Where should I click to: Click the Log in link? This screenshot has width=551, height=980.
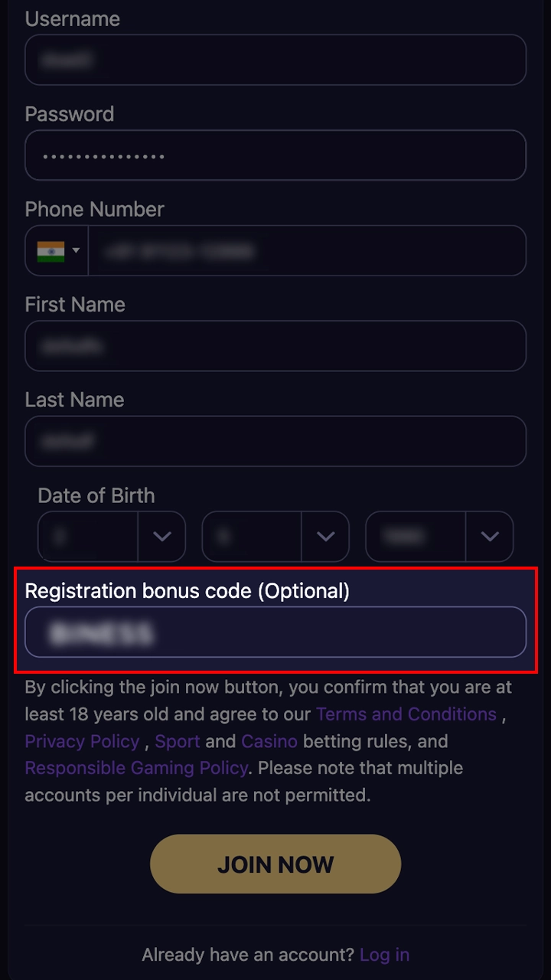(x=384, y=955)
